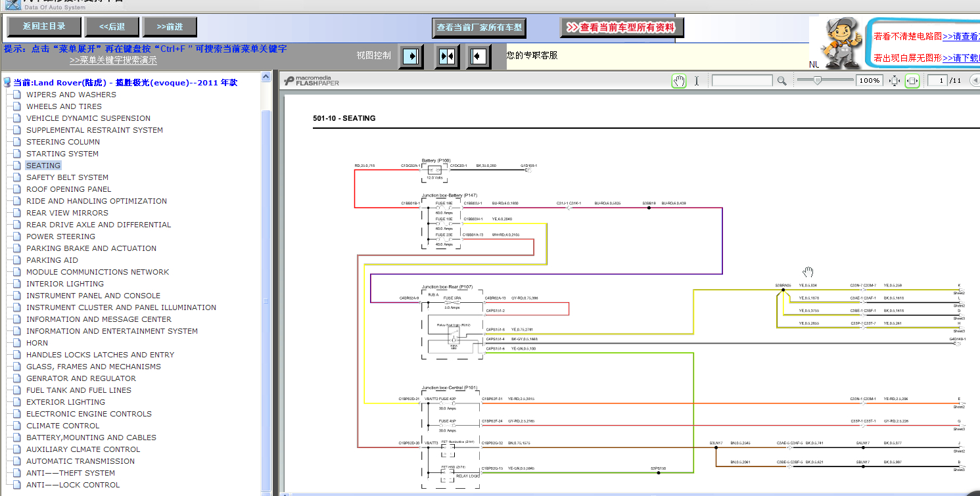Open SAFETY BELT SYSTEM section
Screen dimensions: 980x496
67,177
